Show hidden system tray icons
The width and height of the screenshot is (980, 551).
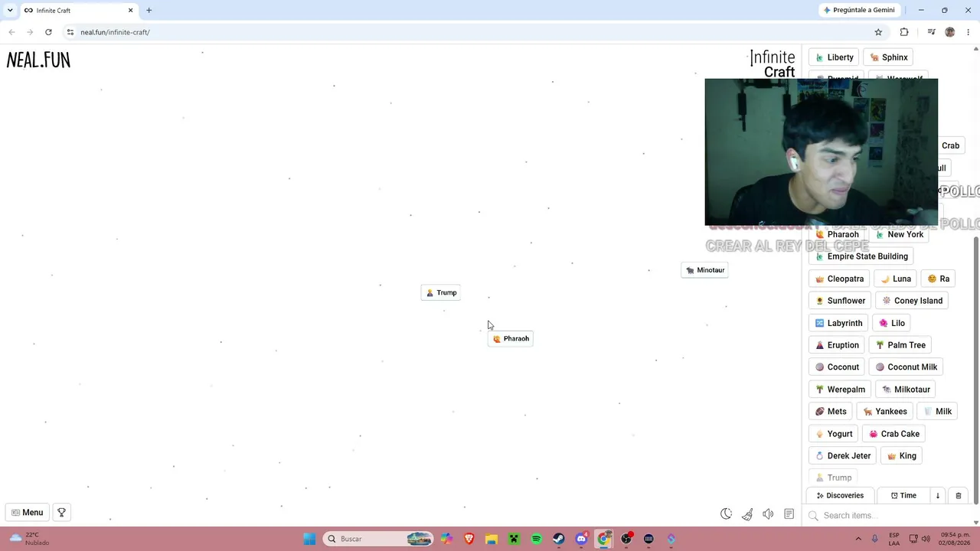[x=858, y=539]
